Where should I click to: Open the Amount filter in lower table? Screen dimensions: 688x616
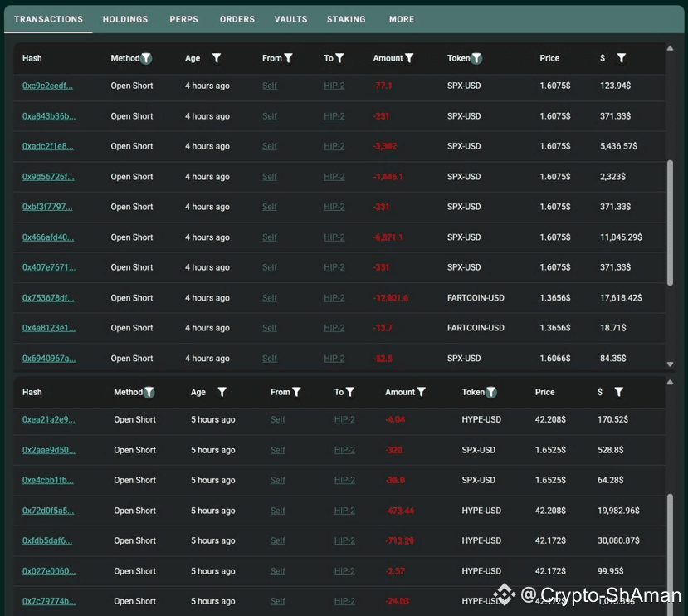(422, 392)
